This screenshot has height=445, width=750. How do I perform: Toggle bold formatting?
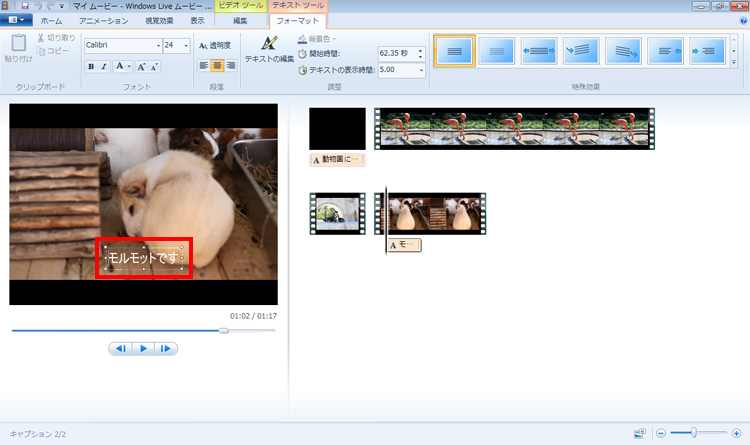[91, 67]
